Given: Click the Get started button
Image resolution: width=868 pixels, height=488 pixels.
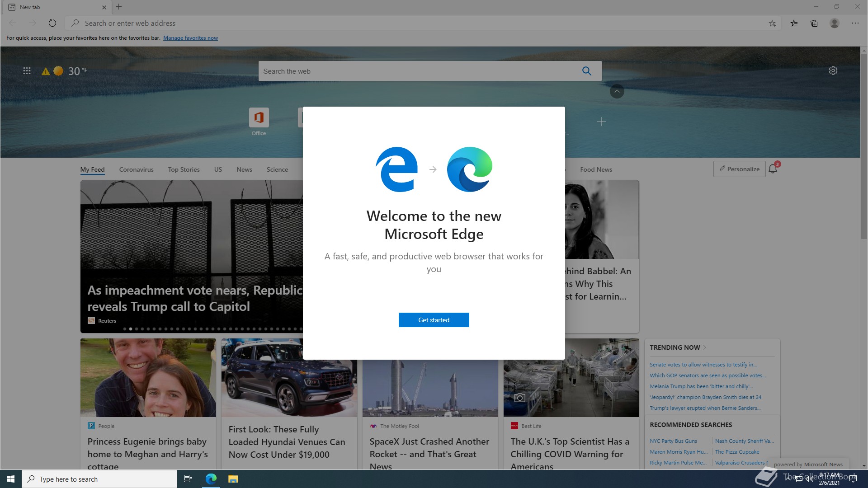Looking at the screenshot, I should (x=434, y=320).
